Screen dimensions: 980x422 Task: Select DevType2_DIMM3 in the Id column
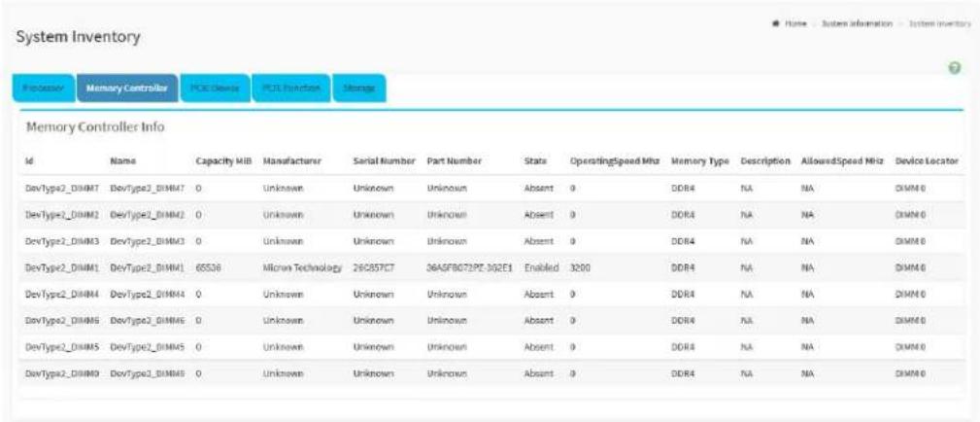point(62,241)
